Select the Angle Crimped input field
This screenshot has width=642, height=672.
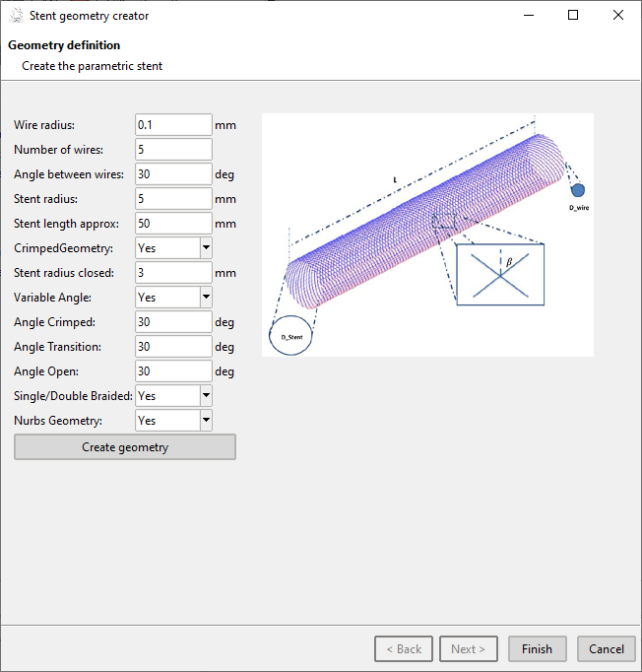pos(173,322)
